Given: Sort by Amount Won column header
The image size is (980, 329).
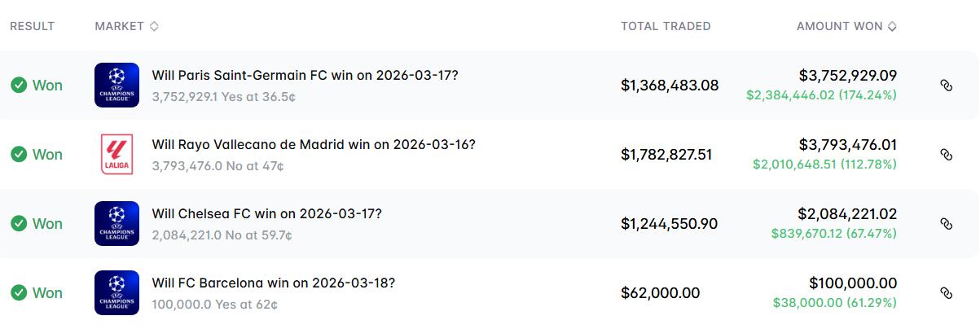Looking at the screenshot, I should point(846,26).
